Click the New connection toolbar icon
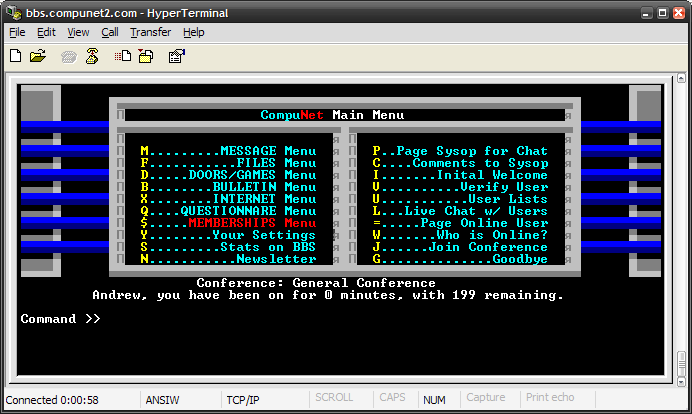This screenshot has width=692, height=414. (15, 56)
